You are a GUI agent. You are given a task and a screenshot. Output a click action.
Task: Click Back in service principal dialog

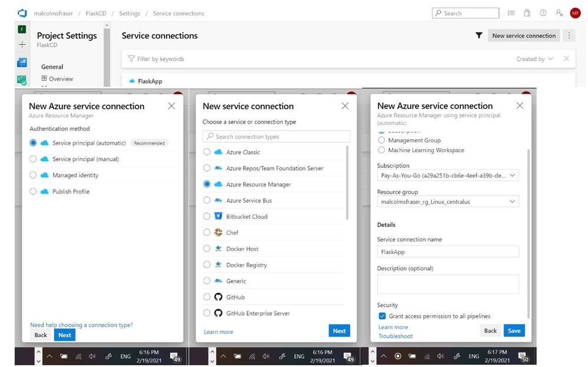click(x=490, y=330)
